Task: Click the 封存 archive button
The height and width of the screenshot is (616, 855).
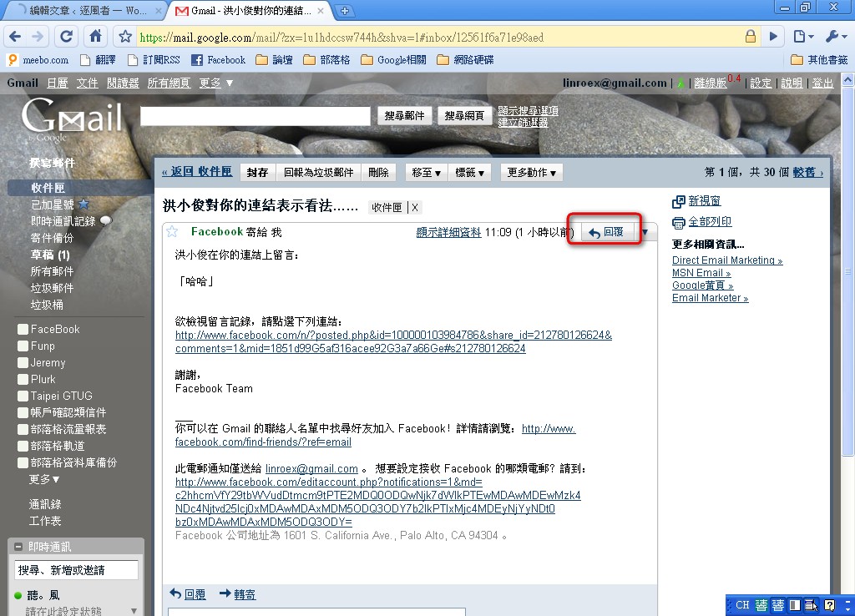Action: (257, 173)
